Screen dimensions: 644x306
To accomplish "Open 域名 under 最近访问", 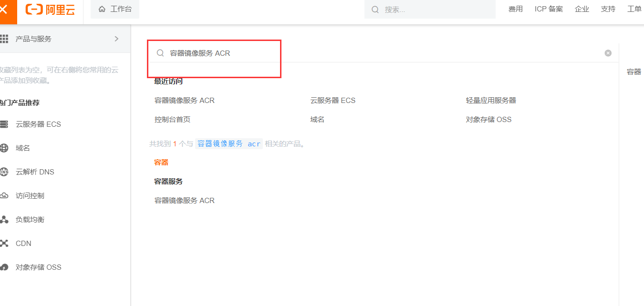I will click(x=317, y=120).
